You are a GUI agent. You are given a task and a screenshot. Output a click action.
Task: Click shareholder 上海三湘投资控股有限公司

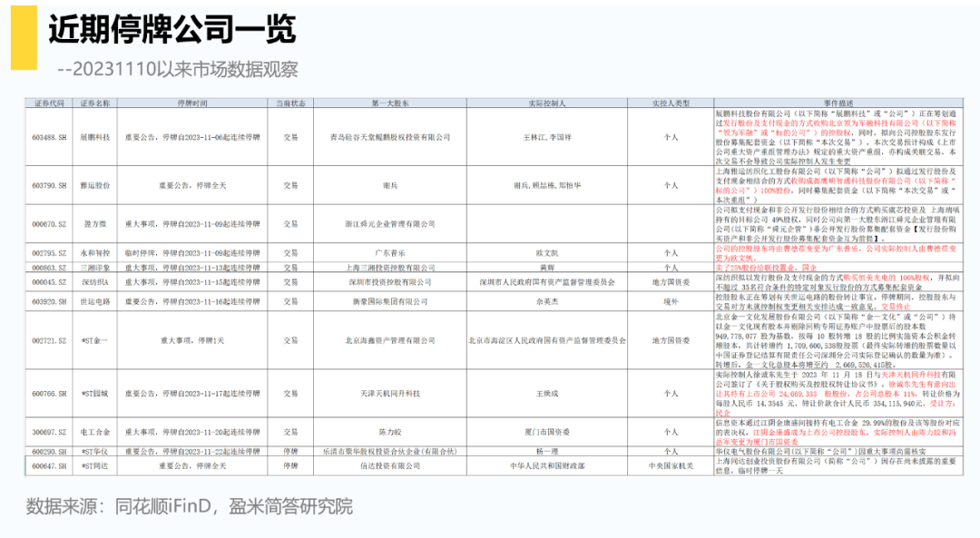[x=390, y=268]
